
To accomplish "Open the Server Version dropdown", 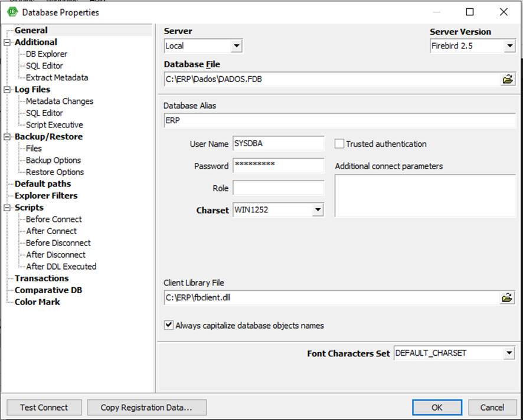I will (x=509, y=46).
